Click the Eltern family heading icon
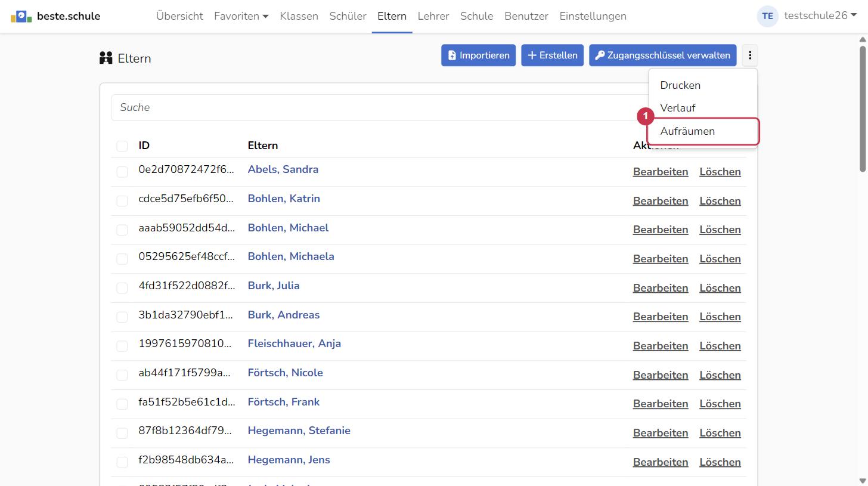 [x=106, y=58]
